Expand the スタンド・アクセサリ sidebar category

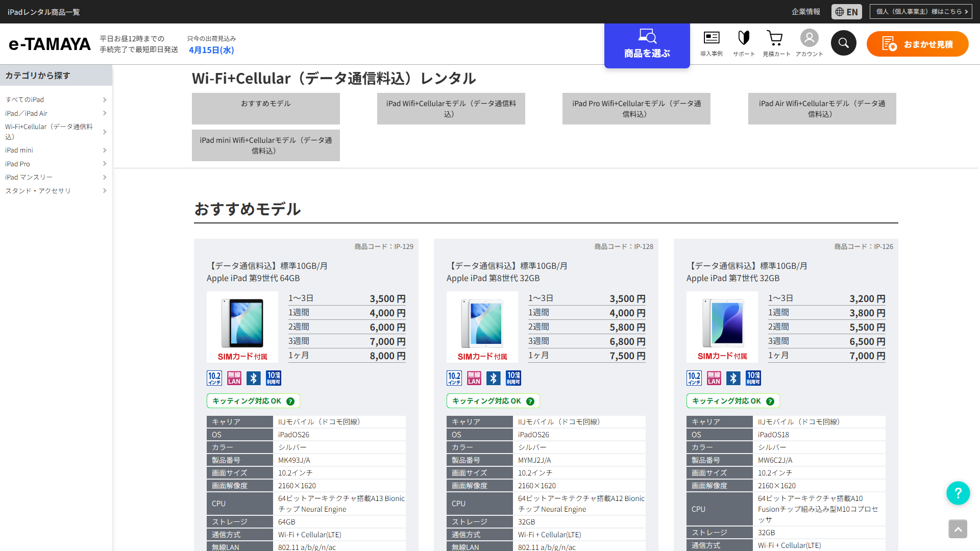pos(55,191)
